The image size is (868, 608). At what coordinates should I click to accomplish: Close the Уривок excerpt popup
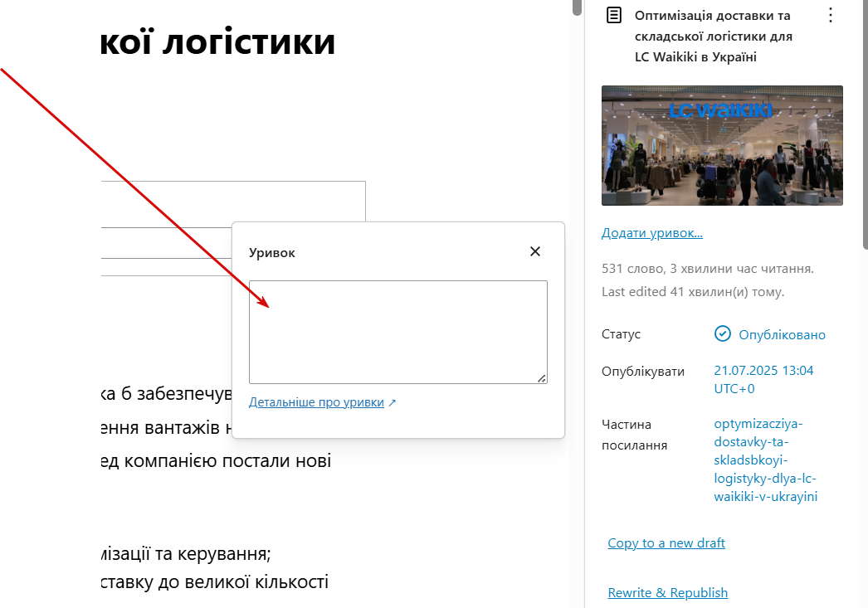click(534, 251)
